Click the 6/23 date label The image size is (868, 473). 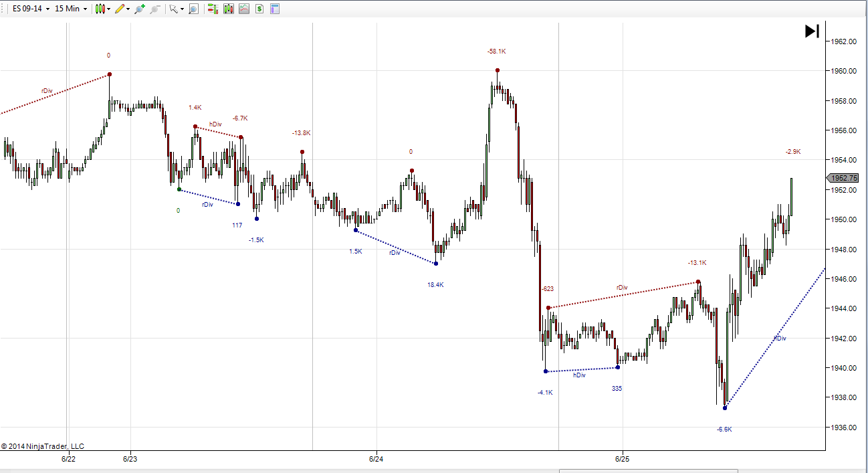pyautogui.click(x=130, y=459)
